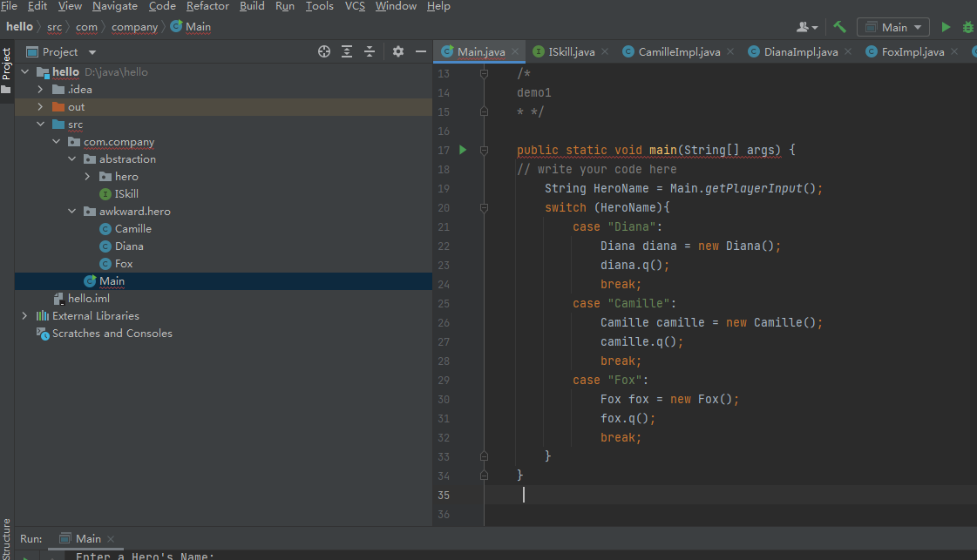Run Main with the green play button
The width and height of the screenshot is (977, 560).
[x=946, y=27]
